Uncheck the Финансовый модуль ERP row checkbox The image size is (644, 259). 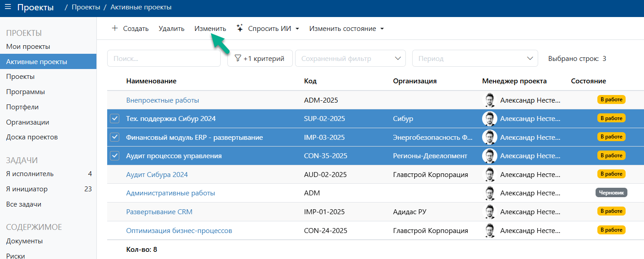(x=115, y=137)
